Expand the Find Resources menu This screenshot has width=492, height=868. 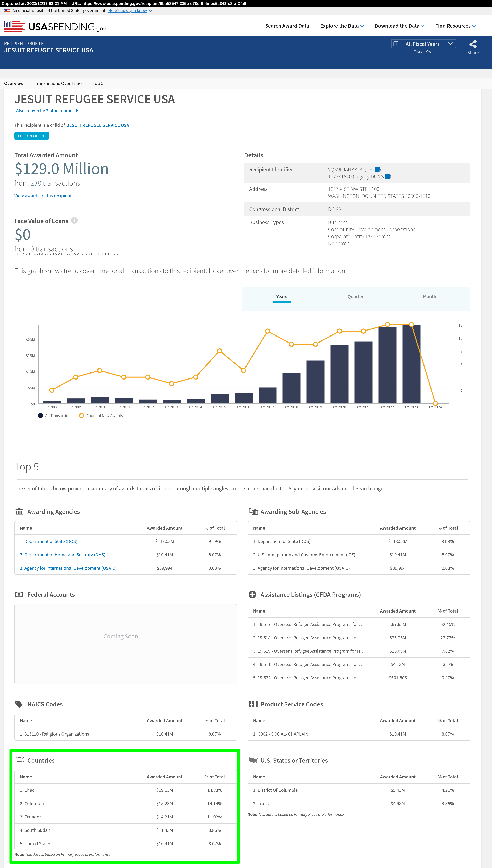(455, 26)
